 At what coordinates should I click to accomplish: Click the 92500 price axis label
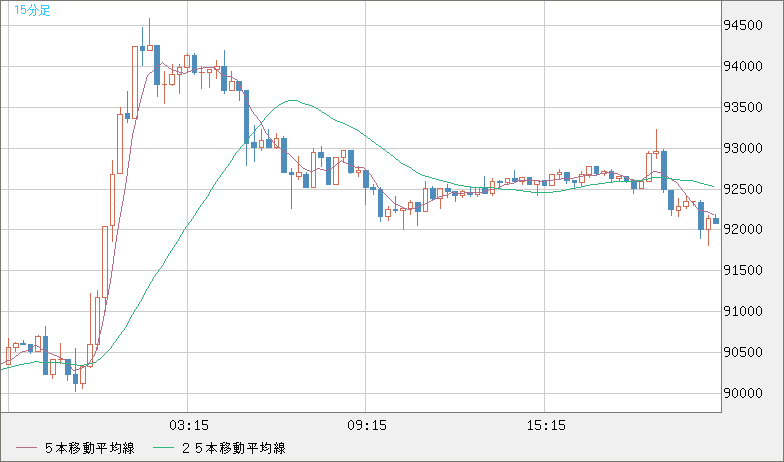743,189
